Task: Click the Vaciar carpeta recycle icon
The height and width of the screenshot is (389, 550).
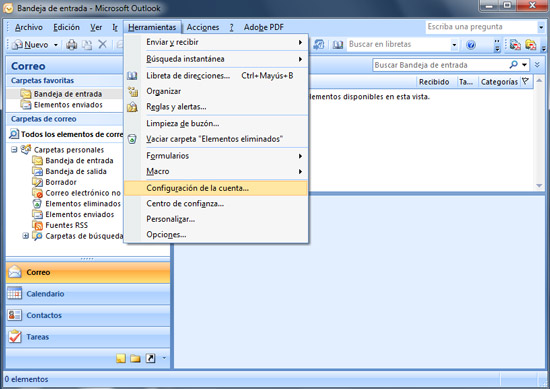Action: (132, 139)
